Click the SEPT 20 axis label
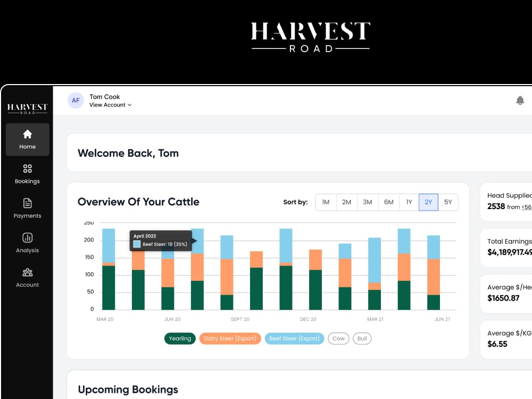Image resolution: width=532 pixels, height=399 pixels. coord(240,319)
